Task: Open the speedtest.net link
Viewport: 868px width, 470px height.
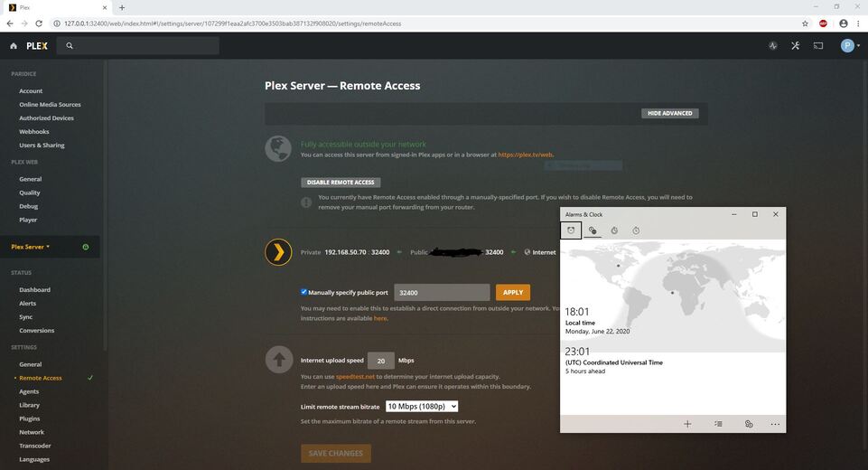Action: point(355,376)
